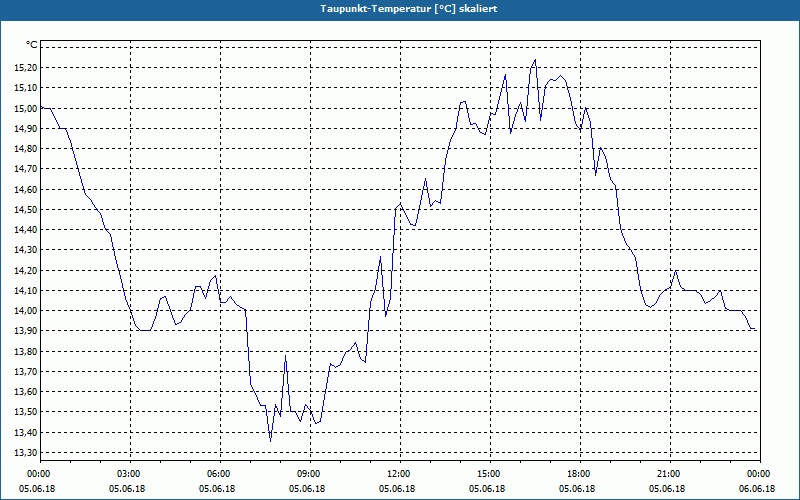Screen dimensions: 800x500
Task: Click the 14,80 y-axis value
Action: pyautogui.click(x=26, y=148)
